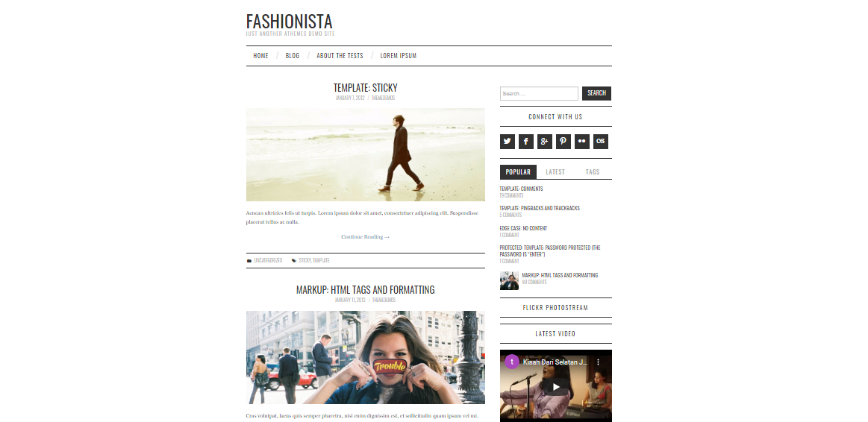Open the Flickr social icon
868x422 pixels.
582,142
